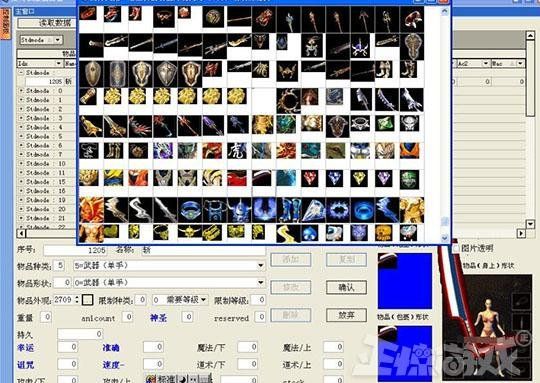Click the 复制 button
The width and height of the screenshot is (540, 383).
tap(346, 259)
